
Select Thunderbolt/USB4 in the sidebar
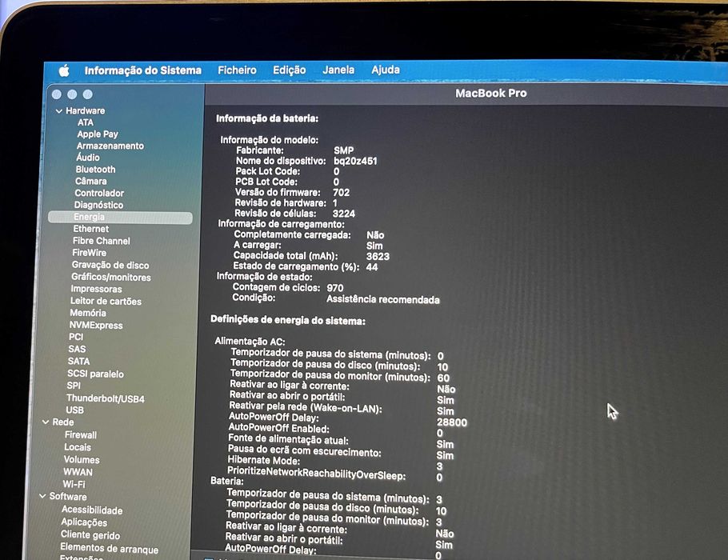click(x=106, y=398)
